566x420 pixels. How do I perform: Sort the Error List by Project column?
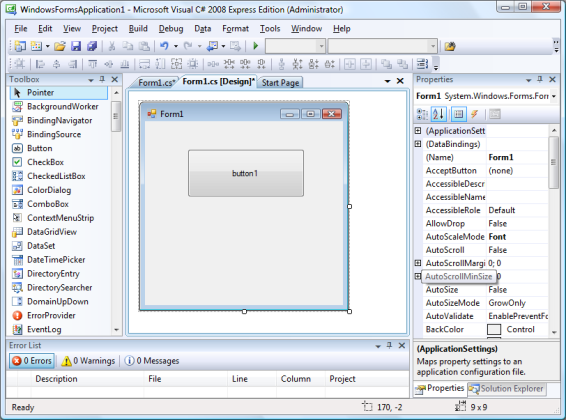(x=367, y=379)
